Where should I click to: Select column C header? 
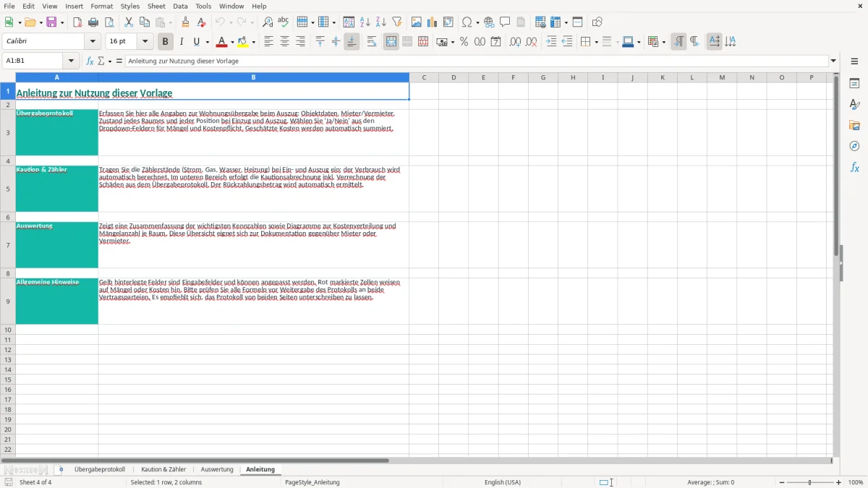pyautogui.click(x=424, y=77)
